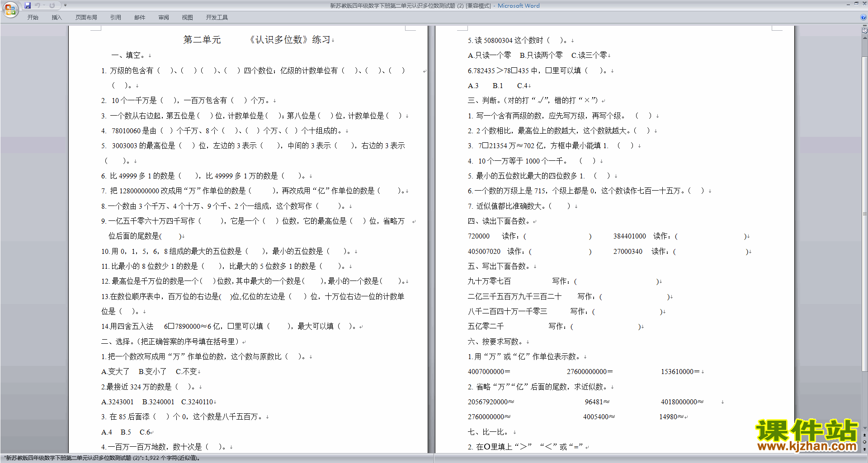Screen dimensions: 868x463
Task: Click option line A.3243001 B.3240001
Action: (x=157, y=402)
